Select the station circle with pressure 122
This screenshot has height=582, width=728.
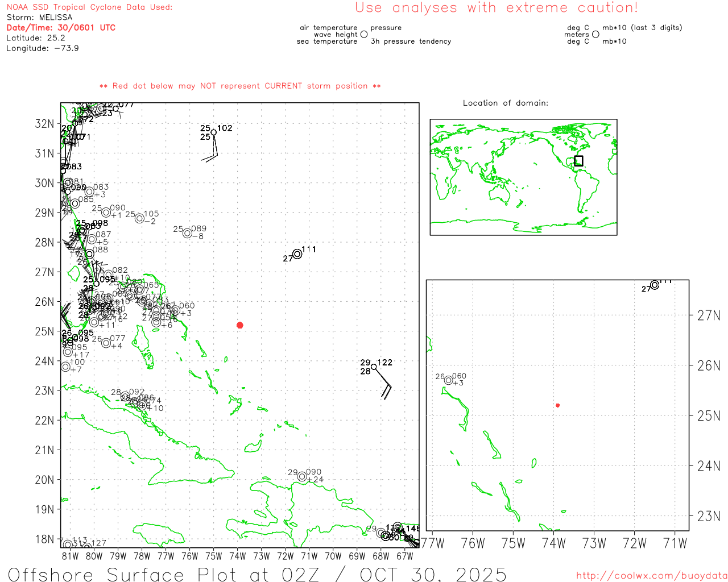pos(374,367)
